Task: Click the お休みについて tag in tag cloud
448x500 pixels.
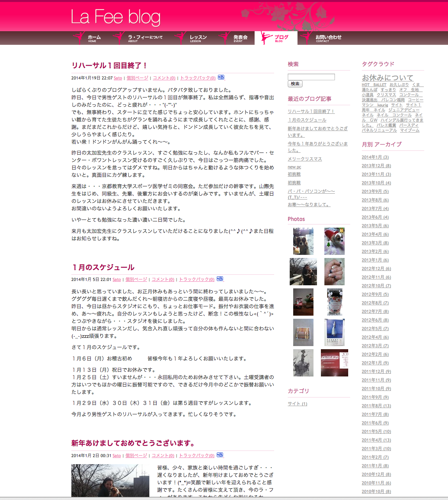Action: (x=387, y=78)
